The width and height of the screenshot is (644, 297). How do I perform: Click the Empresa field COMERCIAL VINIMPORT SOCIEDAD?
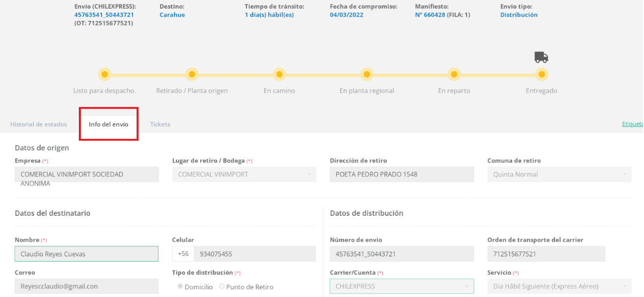(x=87, y=175)
